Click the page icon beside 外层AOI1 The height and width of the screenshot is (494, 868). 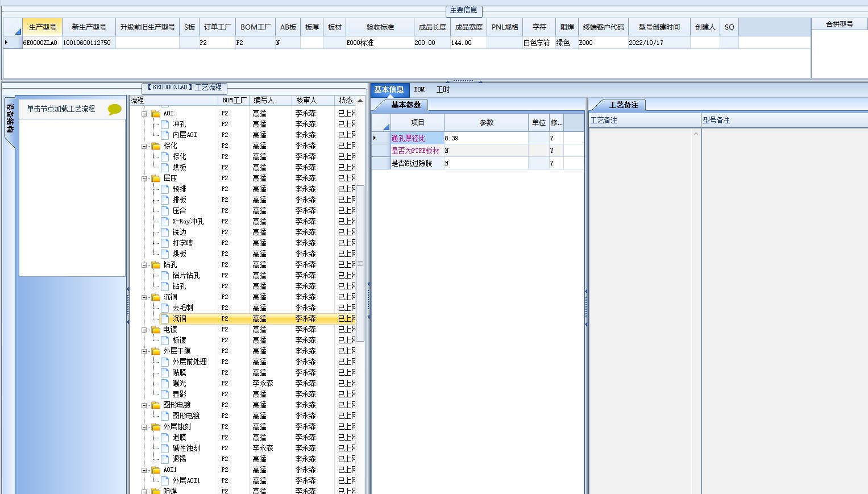point(165,480)
